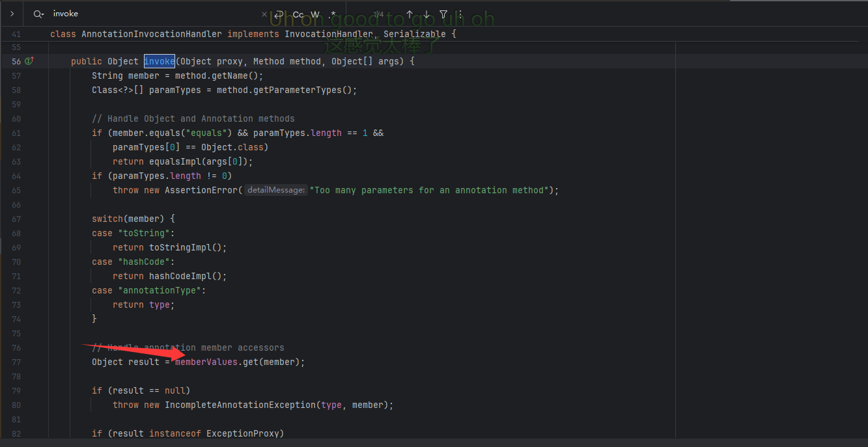
Task: Clear the search text with X
Action: tap(264, 14)
